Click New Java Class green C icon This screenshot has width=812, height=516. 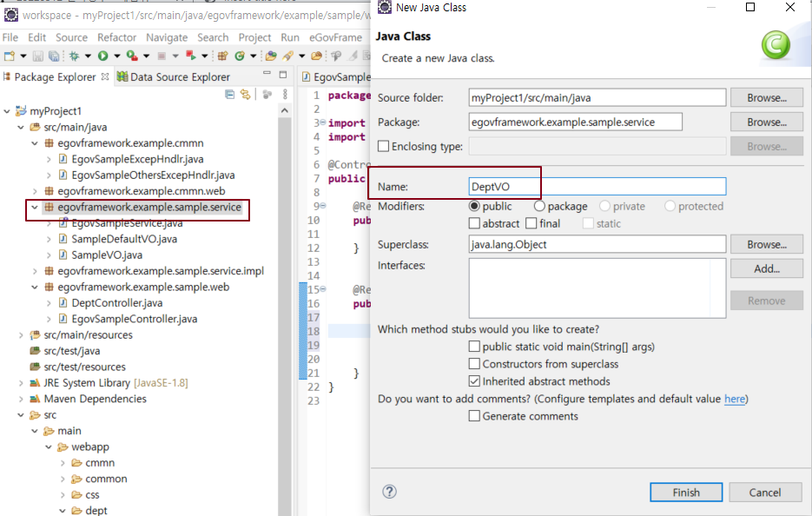[x=240, y=56]
